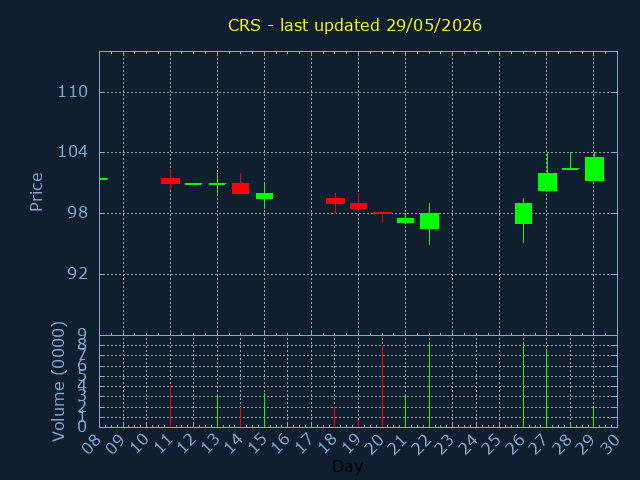Click the green volume bar on day 13

217,411
